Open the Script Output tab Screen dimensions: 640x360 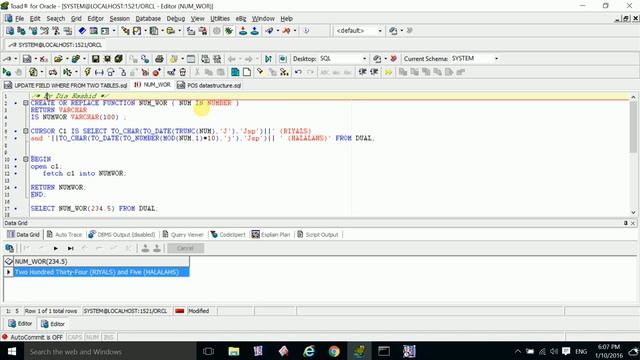coord(318,235)
